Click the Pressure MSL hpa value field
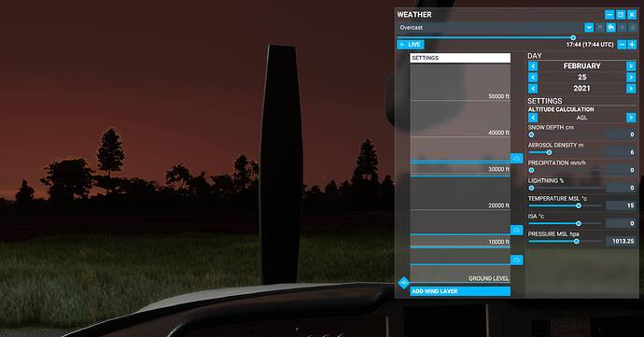 click(x=622, y=241)
